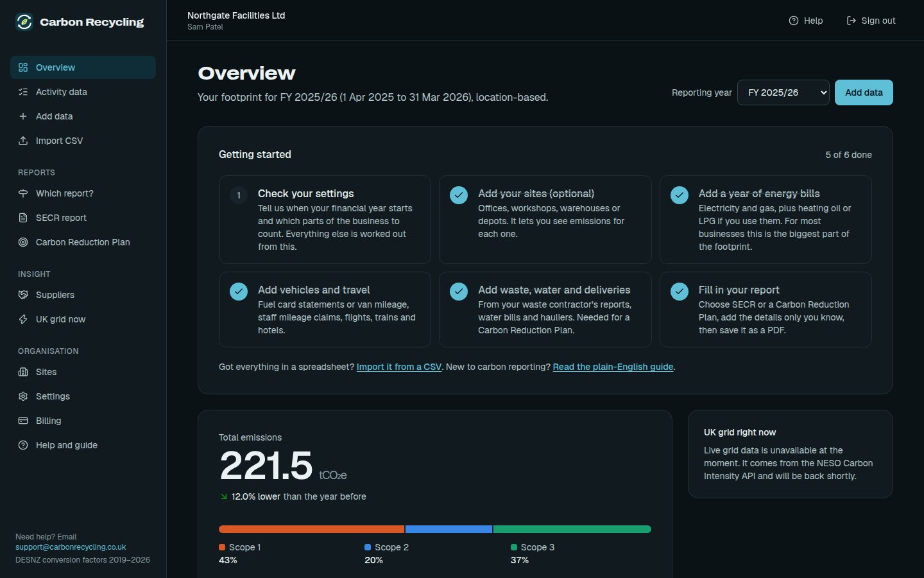
Task: Click the '5 of 6 done' progress text
Action: (848, 155)
